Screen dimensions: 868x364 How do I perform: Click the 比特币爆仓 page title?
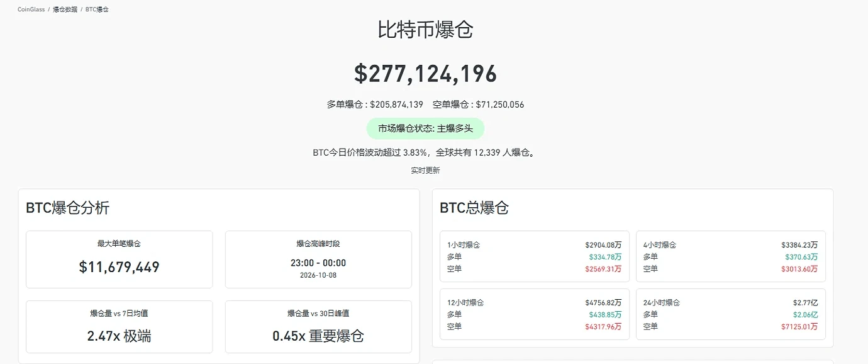[x=425, y=30]
